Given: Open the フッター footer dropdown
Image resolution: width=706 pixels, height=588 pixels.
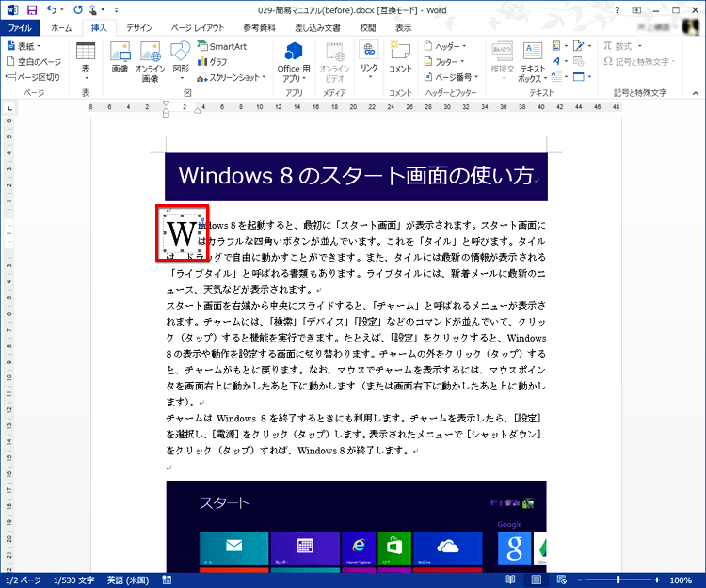Looking at the screenshot, I should 444,62.
